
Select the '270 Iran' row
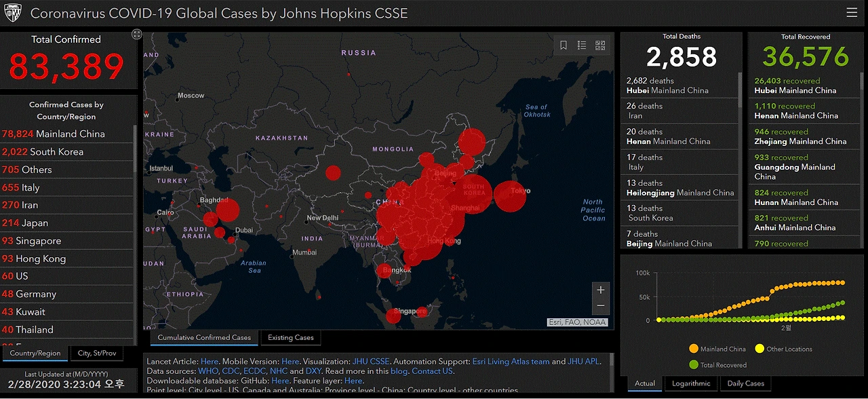pyautogui.click(x=67, y=205)
